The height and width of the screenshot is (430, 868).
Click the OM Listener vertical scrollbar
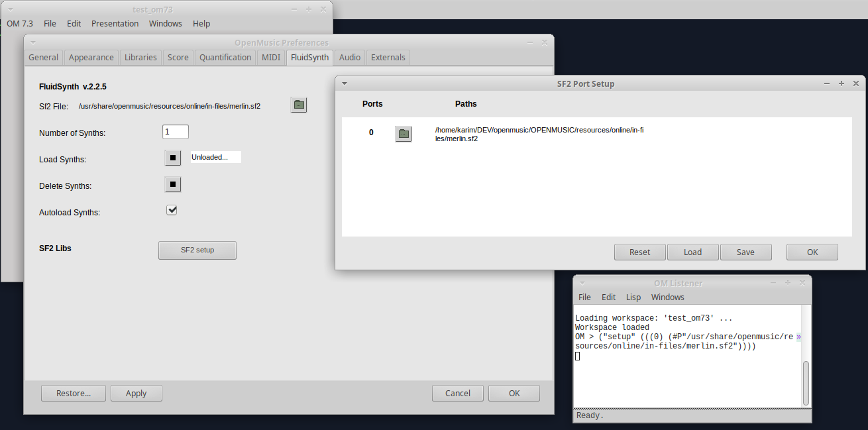pyautogui.click(x=806, y=383)
